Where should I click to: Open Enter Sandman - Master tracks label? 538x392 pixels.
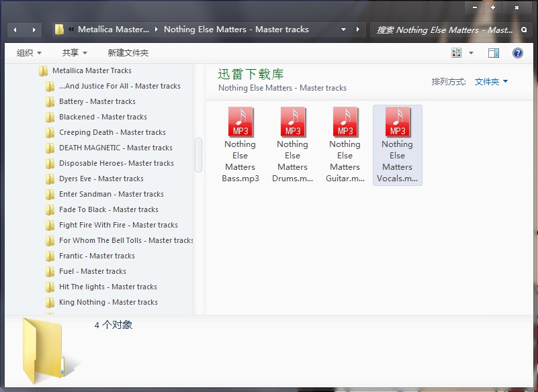coord(111,194)
